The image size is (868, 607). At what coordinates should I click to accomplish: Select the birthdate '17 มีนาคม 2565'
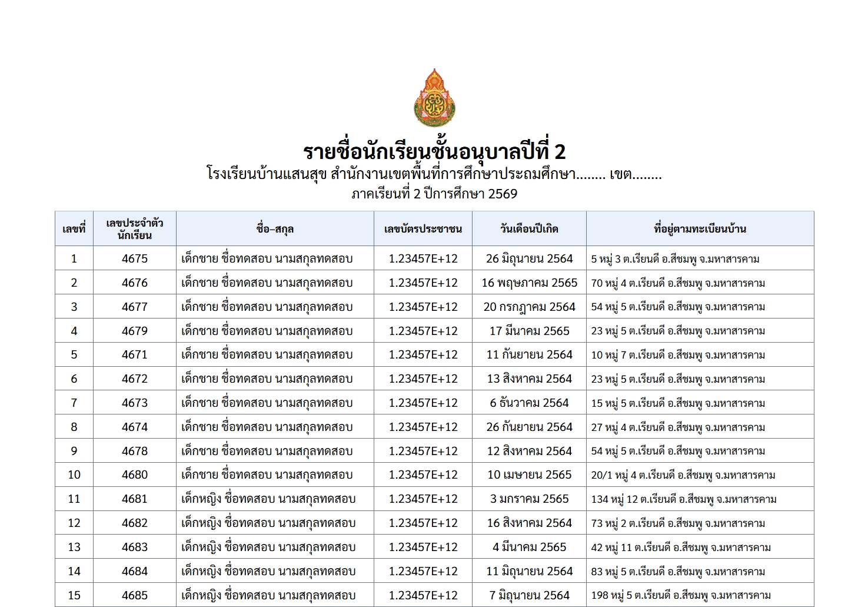click(x=529, y=331)
